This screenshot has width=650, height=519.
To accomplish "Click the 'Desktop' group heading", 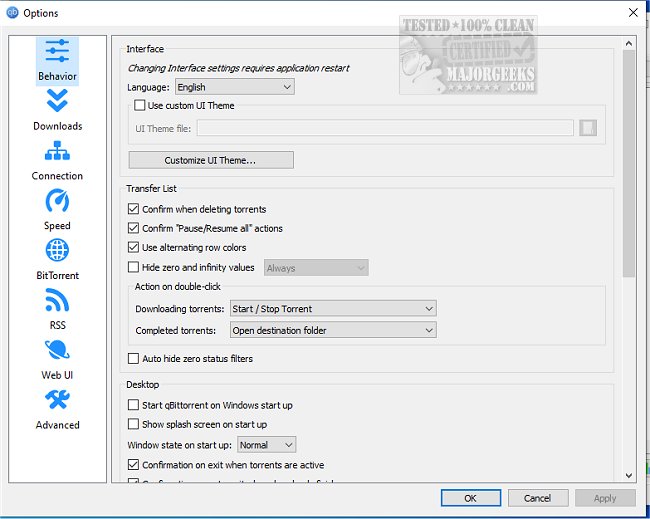I will coord(143,385).
